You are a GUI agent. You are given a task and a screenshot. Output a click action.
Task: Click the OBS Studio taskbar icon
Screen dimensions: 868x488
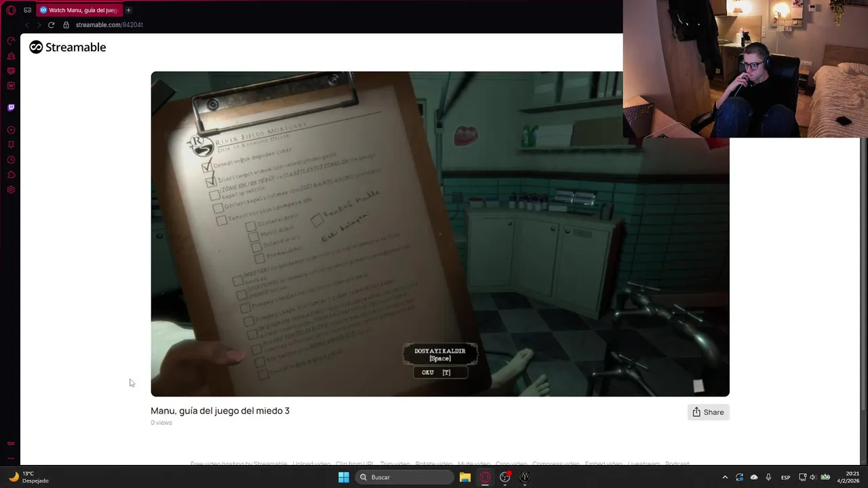point(505,477)
